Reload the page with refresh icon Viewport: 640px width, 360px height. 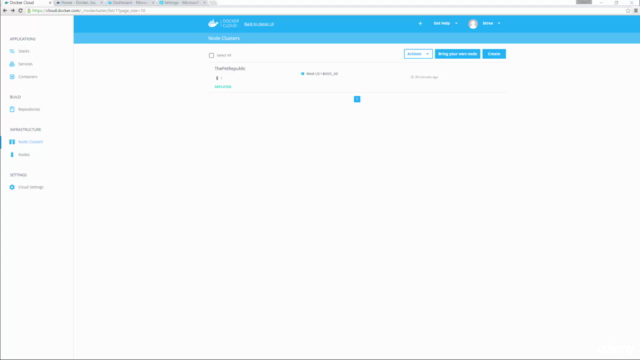[x=20, y=11]
